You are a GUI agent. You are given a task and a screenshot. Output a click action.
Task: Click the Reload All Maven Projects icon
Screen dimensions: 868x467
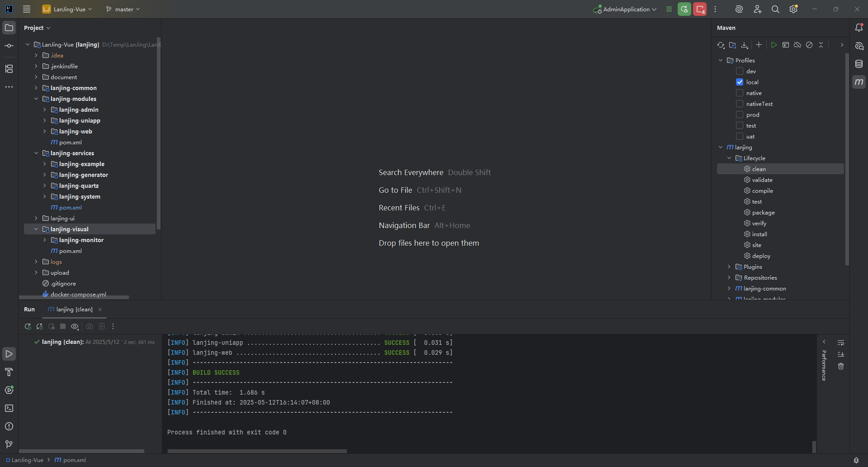[721, 45]
